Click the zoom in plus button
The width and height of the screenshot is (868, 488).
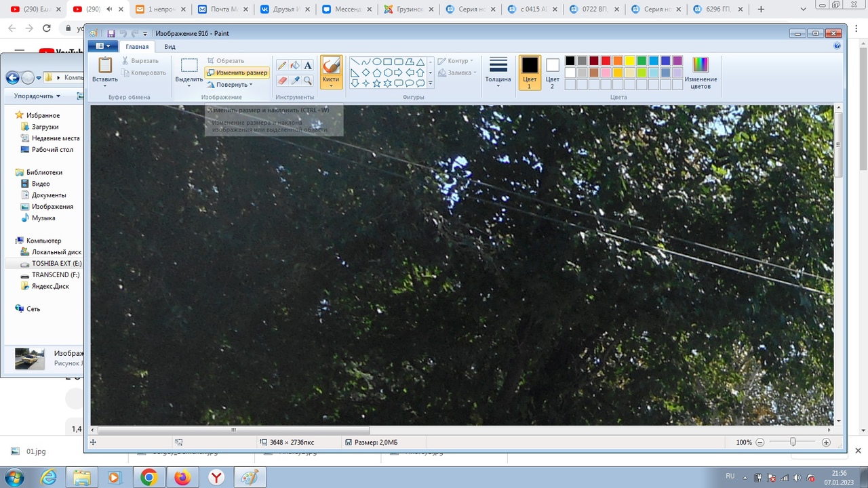click(x=826, y=442)
